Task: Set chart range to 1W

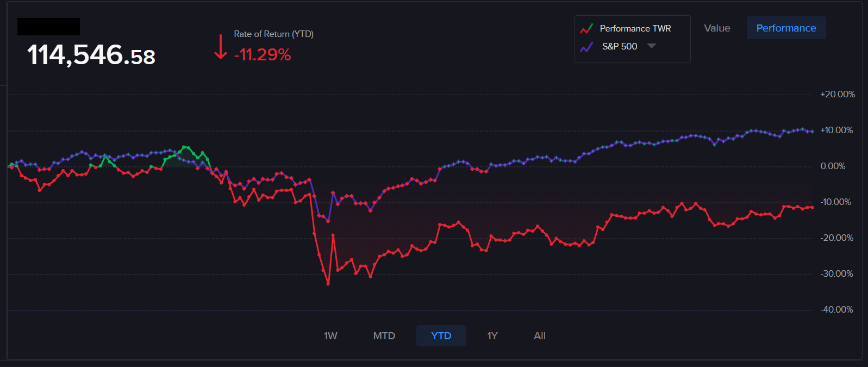Action: (x=330, y=336)
